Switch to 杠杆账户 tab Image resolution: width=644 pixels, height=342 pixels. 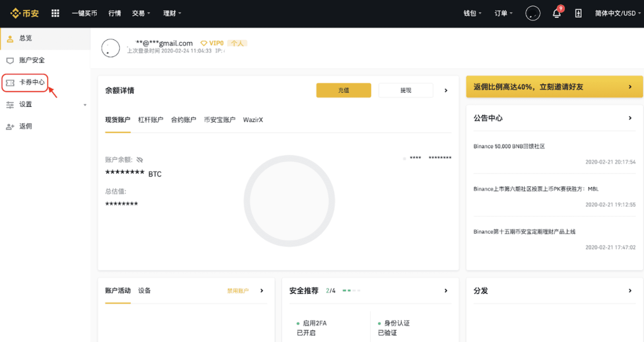pyautogui.click(x=151, y=120)
